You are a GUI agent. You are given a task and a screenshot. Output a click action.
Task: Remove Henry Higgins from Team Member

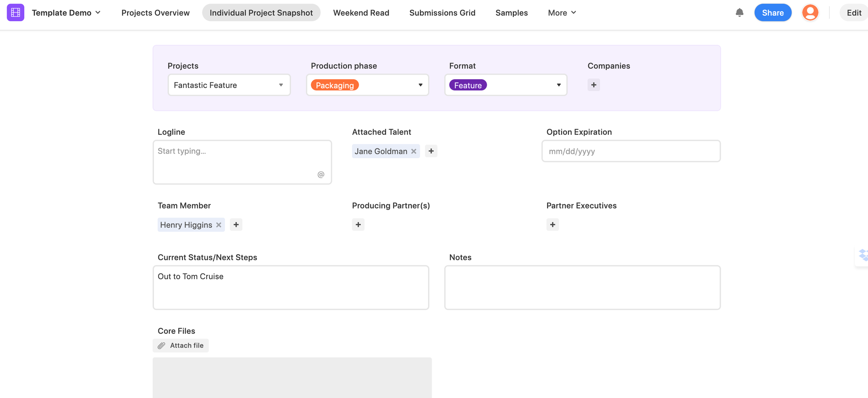218,225
